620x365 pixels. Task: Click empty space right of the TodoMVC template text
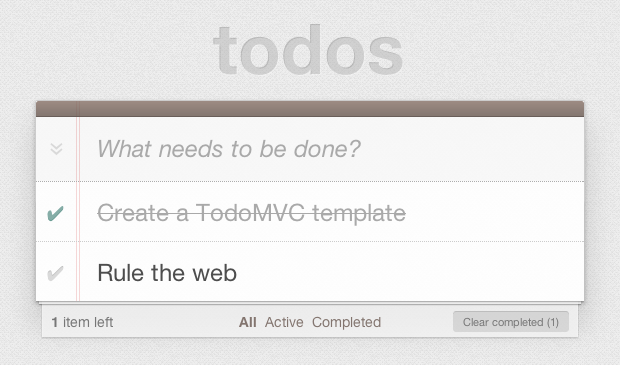pos(494,213)
